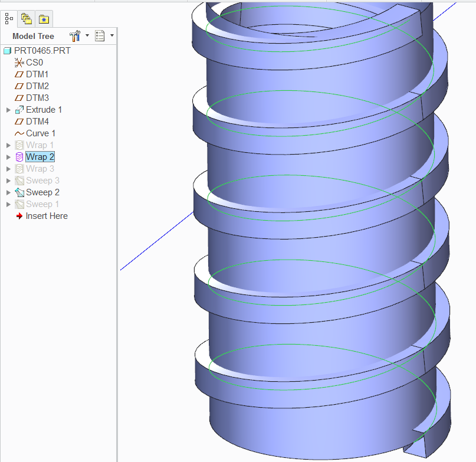Image resolution: width=476 pixels, height=462 pixels.
Task: Select the DTM4 datum plane icon
Action: pos(19,122)
